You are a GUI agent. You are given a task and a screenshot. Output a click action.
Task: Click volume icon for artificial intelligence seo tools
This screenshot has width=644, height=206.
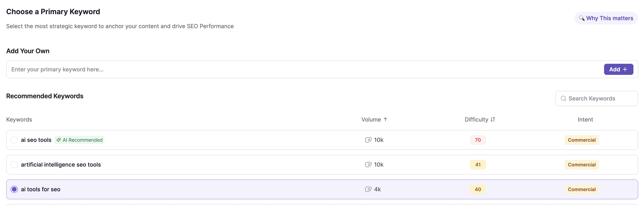click(x=368, y=165)
